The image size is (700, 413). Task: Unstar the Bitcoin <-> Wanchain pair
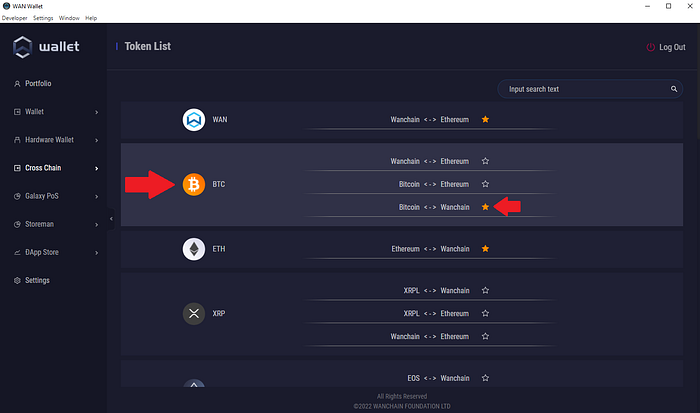485,207
